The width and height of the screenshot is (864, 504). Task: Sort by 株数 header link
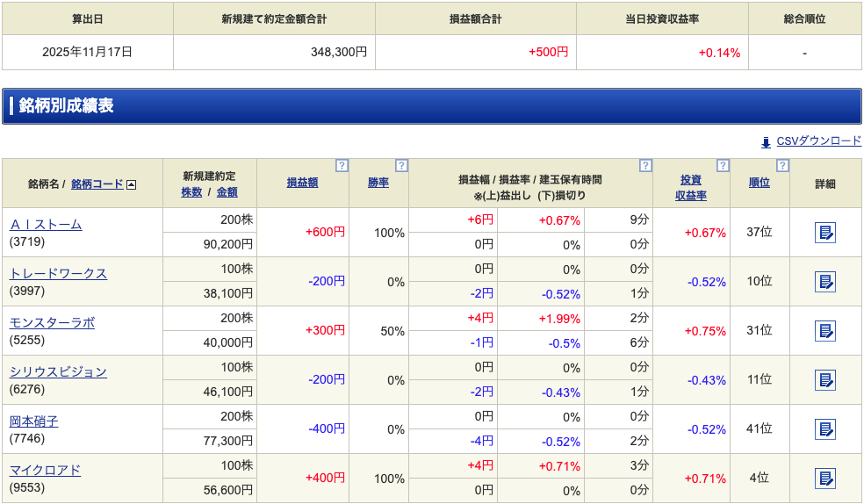click(191, 191)
